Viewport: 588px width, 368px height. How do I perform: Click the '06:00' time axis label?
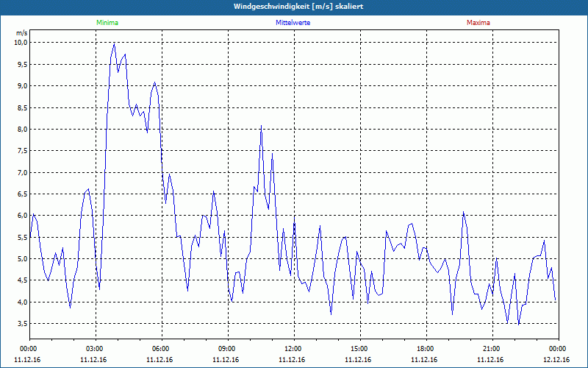coord(162,349)
